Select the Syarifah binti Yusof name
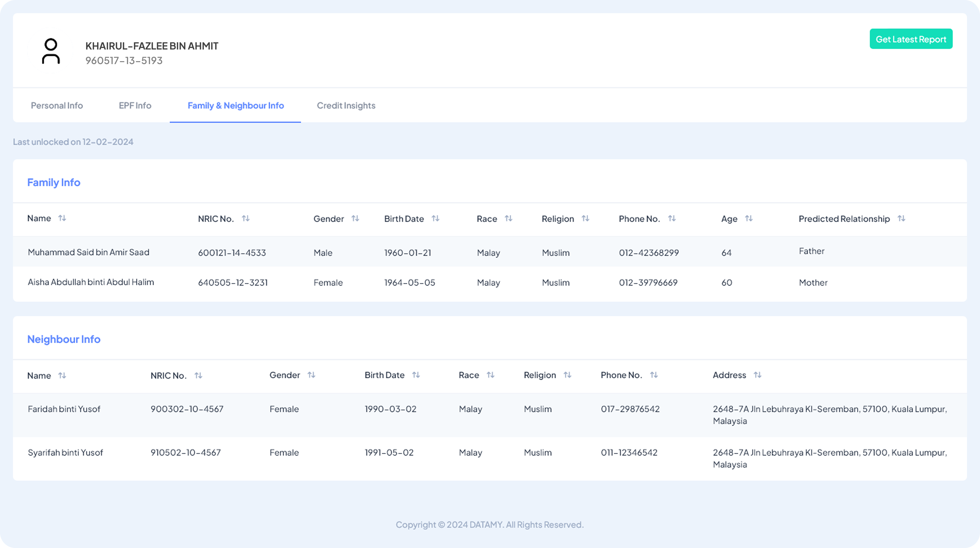980x548 pixels. point(65,453)
